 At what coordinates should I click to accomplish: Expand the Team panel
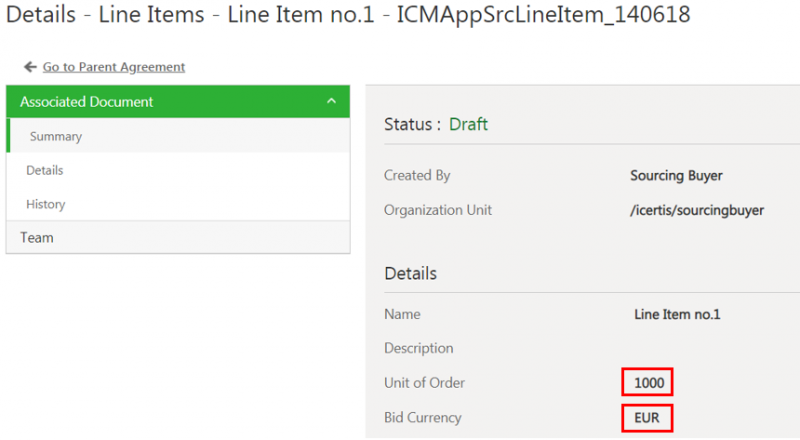coord(37,238)
